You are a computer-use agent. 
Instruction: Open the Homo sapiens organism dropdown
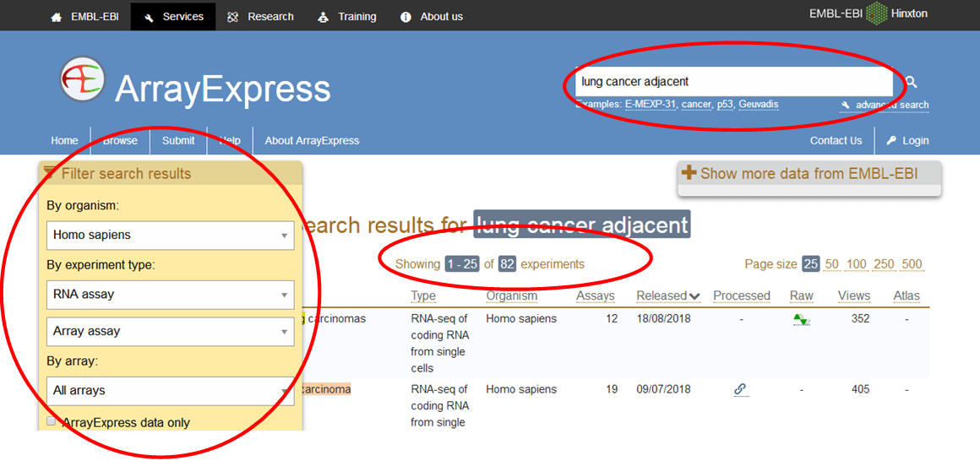click(171, 235)
